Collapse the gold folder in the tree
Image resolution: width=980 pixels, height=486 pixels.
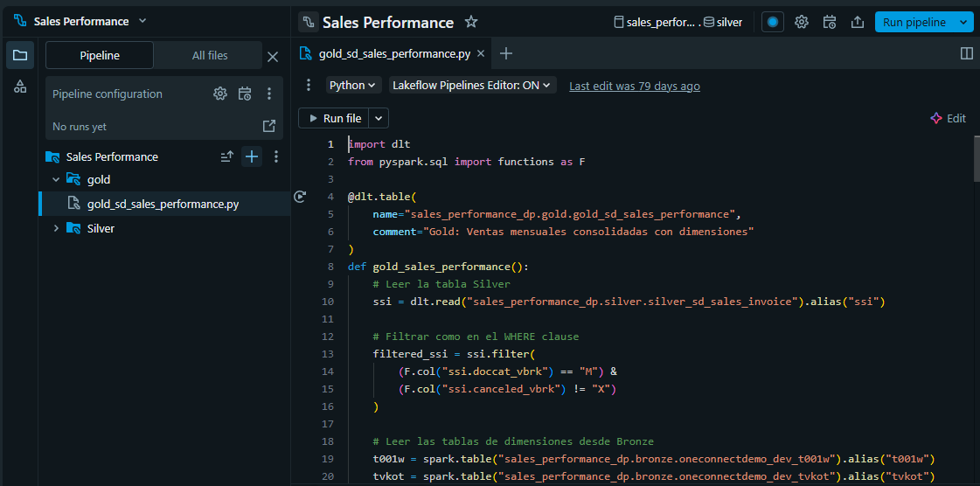click(56, 179)
